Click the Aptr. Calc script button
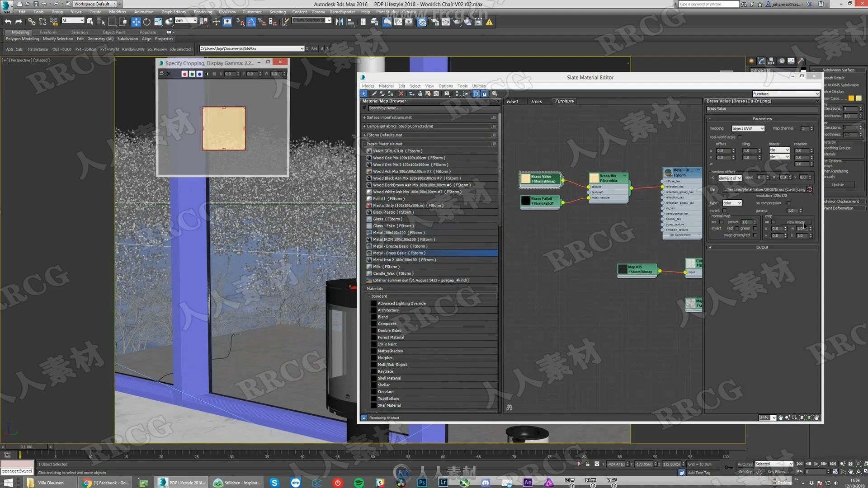Image resolution: width=868 pixels, height=488 pixels. pyautogui.click(x=14, y=49)
